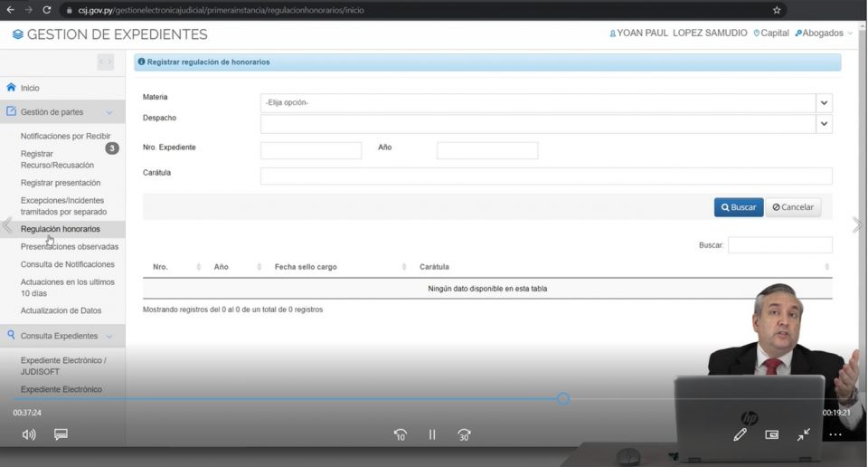The height and width of the screenshot is (467, 868).
Task: Pause the video
Action: 432,434
